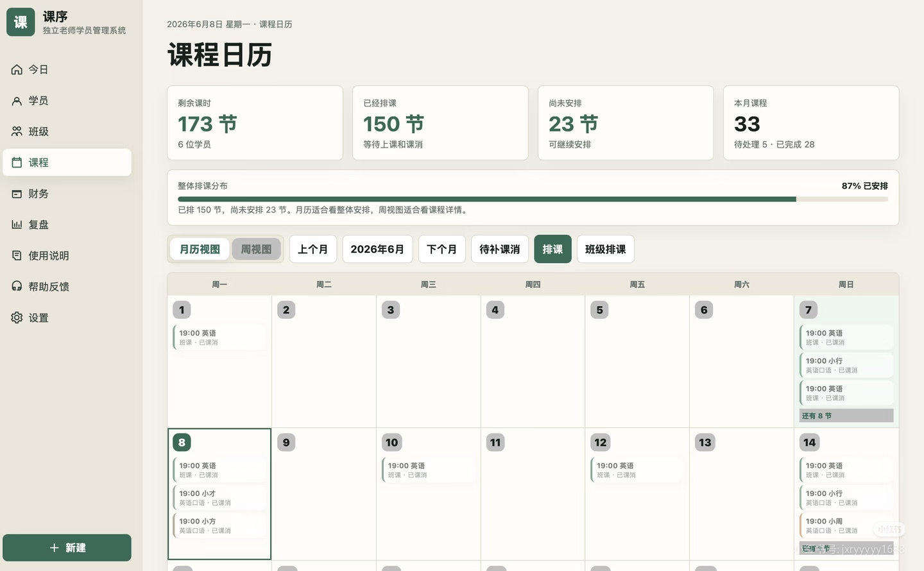The width and height of the screenshot is (924, 571).
Task: Click the 周日 column header
Action: click(846, 284)
